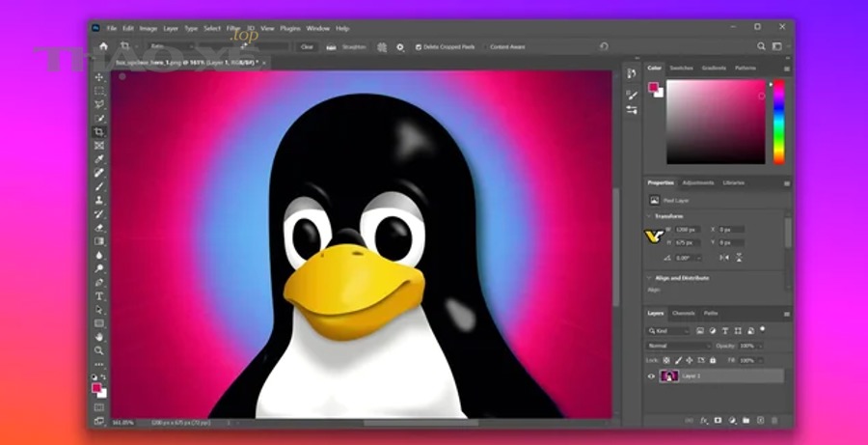The height and width of the screenshot is (445, 868).
Task: Open the Fill dropdown arrow
Action: pos(761,360)
